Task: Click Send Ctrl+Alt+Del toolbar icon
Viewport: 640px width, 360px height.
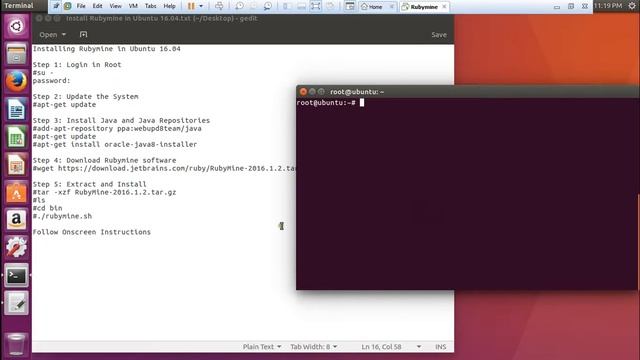Action: tap(219, 6)
